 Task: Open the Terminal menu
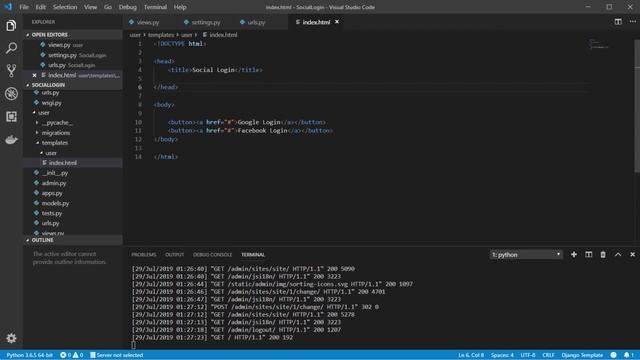tap(155, 7)
